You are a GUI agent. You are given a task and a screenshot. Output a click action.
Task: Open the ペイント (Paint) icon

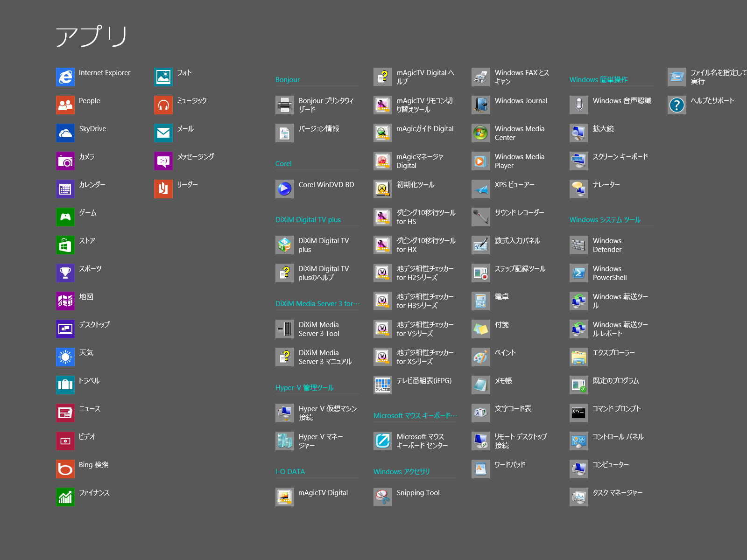click(481, 357)
